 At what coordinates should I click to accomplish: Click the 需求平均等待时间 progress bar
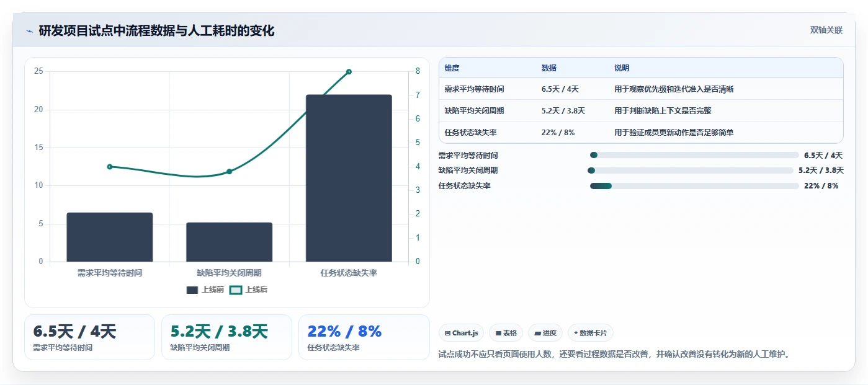694,155
